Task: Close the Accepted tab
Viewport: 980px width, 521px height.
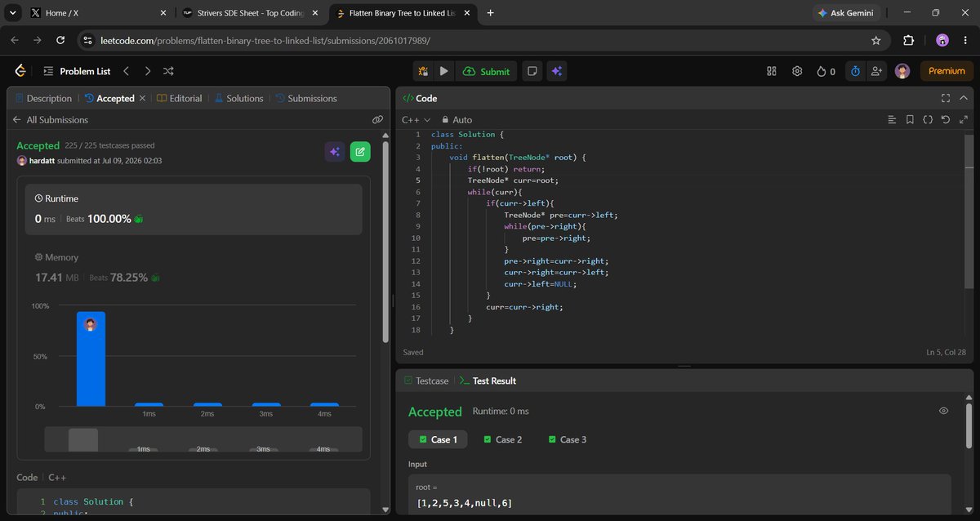Action: 142,98
